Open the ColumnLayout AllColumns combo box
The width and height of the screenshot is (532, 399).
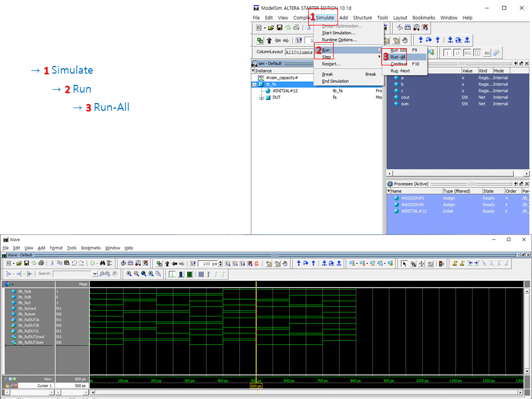pos(299,52)
